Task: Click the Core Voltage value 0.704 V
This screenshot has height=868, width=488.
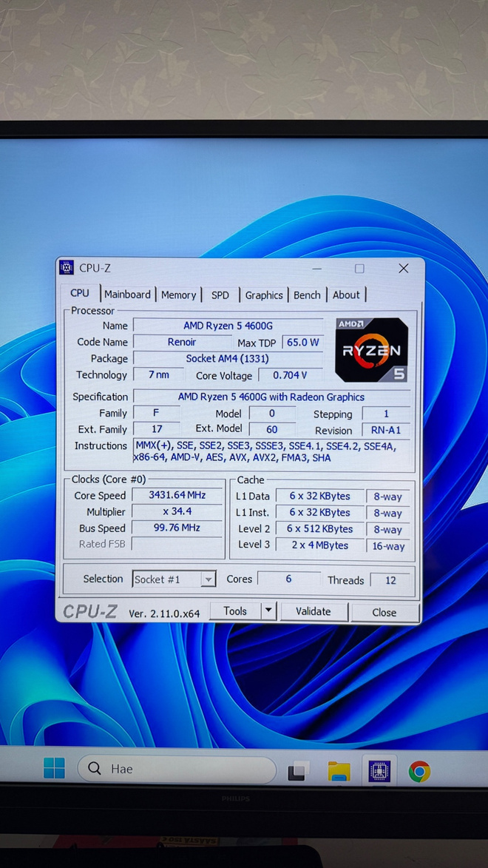Action: (x=290, y=375)
